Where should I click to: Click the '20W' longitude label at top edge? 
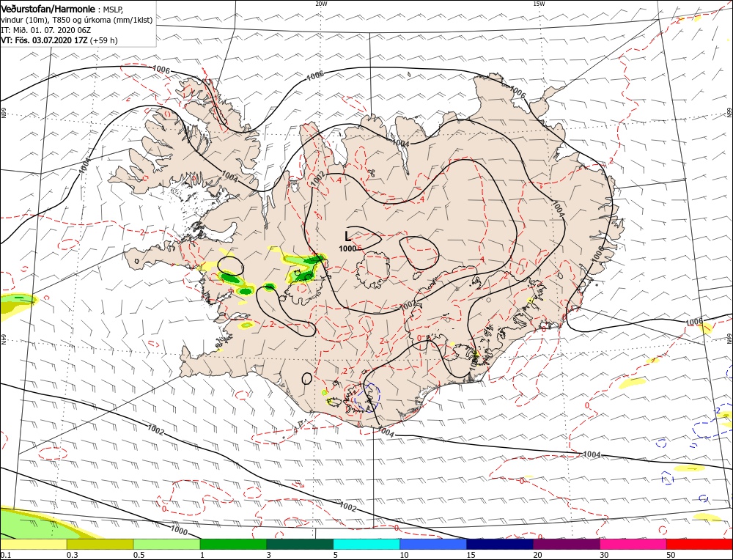(x=321, y=3)
